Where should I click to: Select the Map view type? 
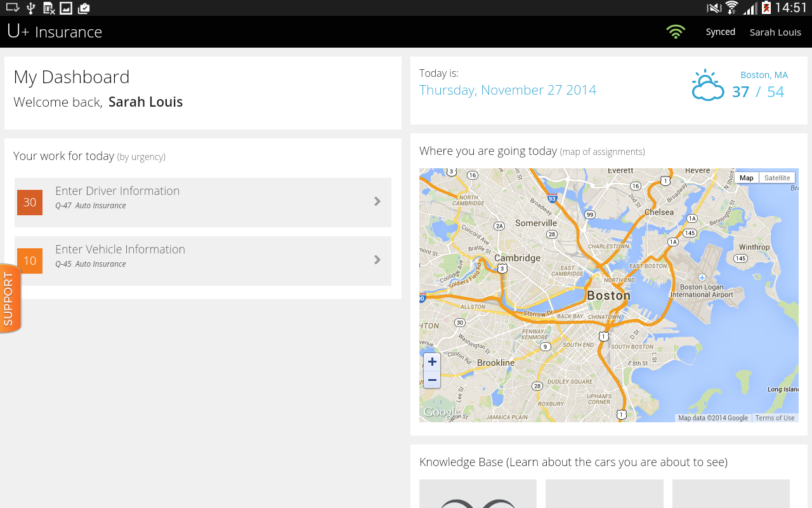747,178
